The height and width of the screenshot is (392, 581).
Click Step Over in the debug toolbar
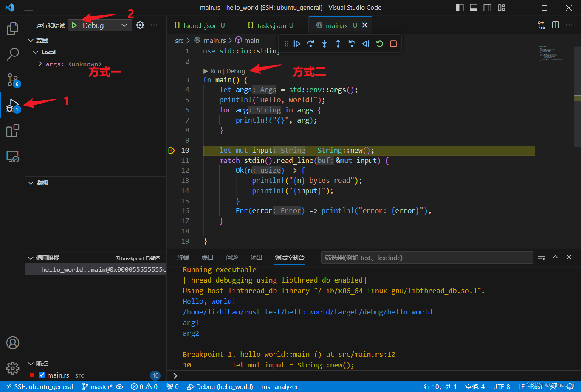(311, 43)
